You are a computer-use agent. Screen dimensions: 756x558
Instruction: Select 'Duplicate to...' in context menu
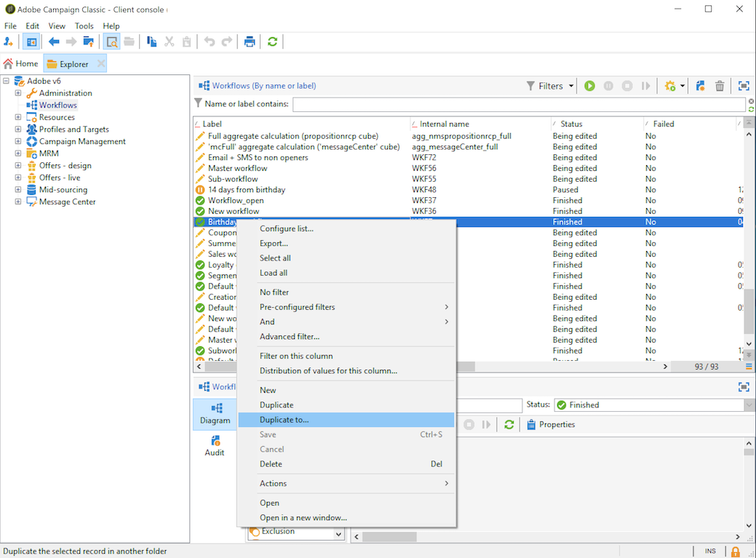(285, 420)
